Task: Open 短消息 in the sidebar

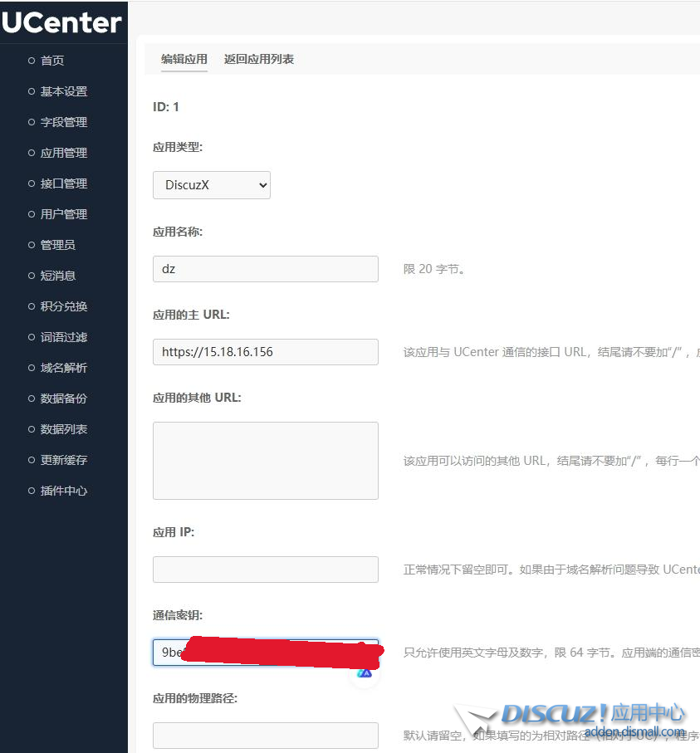Action: [x=57, y=276]
